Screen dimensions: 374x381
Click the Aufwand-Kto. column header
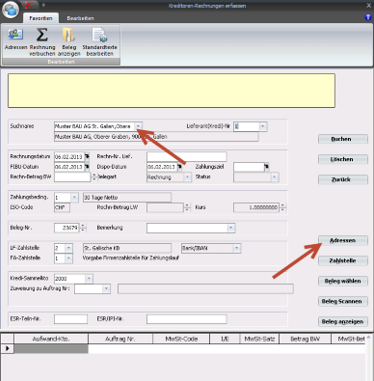(51, 339)
